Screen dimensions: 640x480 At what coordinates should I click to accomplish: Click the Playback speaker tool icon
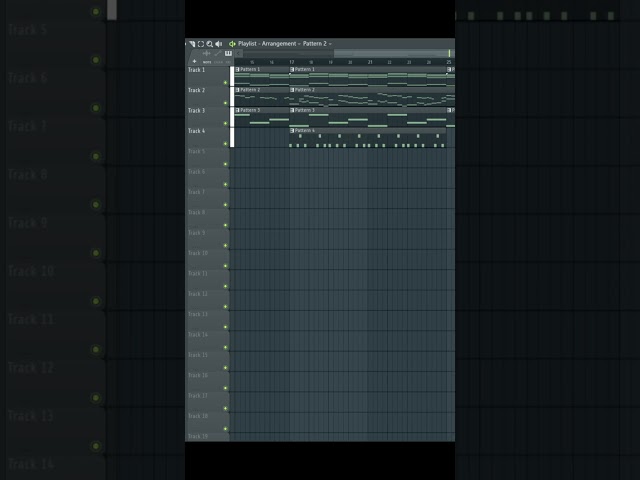[219, 44]
